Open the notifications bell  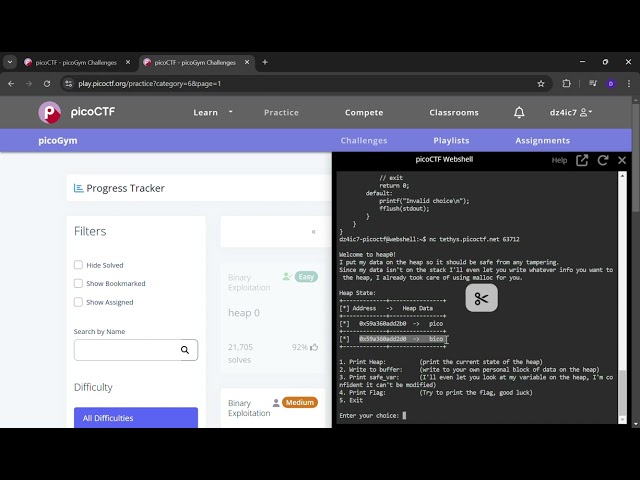(519, 112)
